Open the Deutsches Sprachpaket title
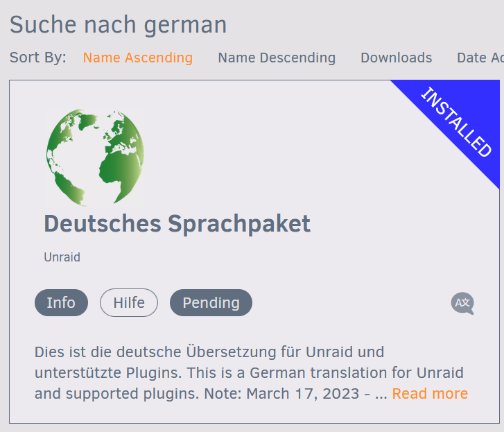Screen dimensions: 504x432 click(177, 224)
